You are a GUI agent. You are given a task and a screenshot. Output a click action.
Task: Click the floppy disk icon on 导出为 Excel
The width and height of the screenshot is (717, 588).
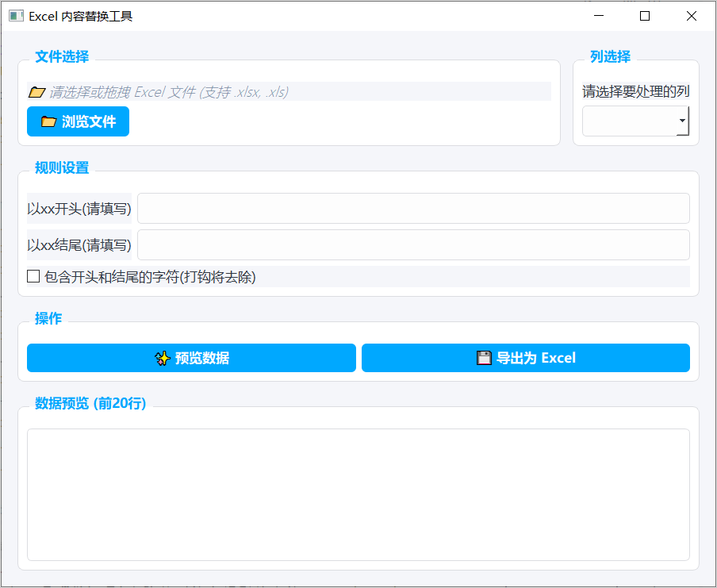click(484, 358)
